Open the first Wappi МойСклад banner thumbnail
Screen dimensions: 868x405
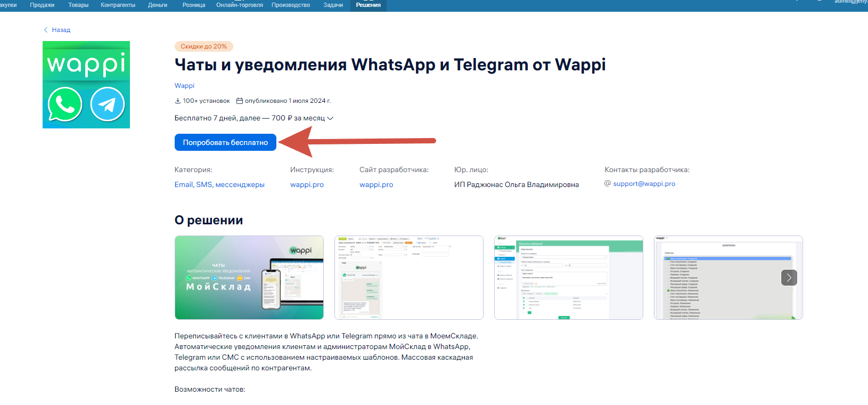[x=249, y=278]
